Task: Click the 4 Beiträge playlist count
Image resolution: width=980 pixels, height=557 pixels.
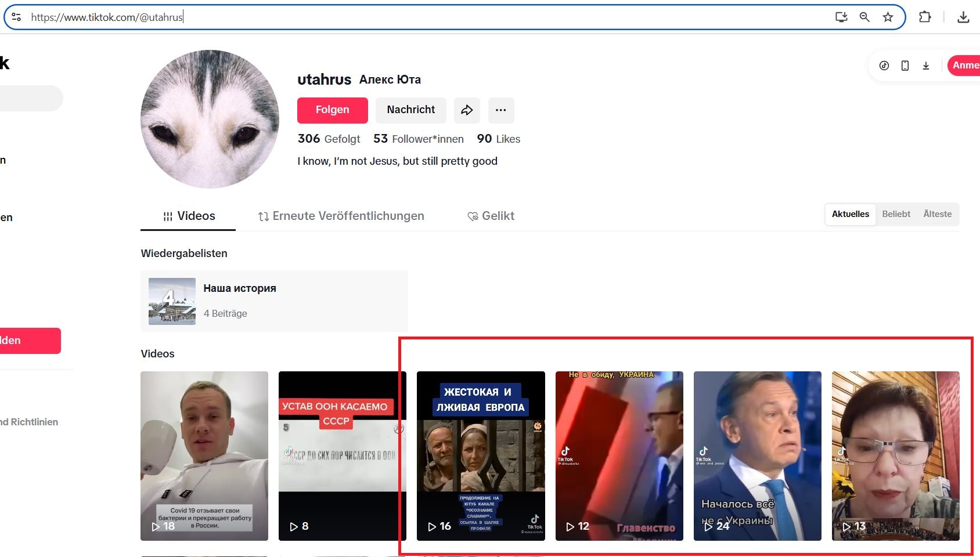Action: (225, 313)
